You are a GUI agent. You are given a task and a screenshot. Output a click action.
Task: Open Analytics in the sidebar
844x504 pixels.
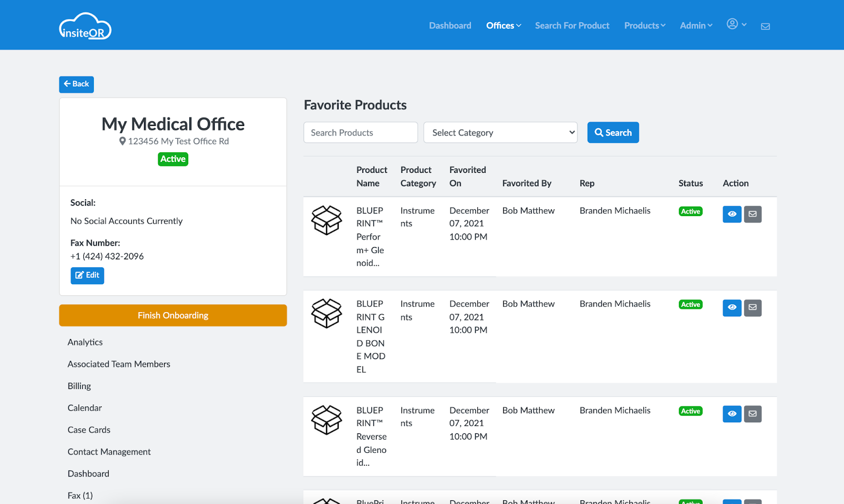[x=85, y=342]
